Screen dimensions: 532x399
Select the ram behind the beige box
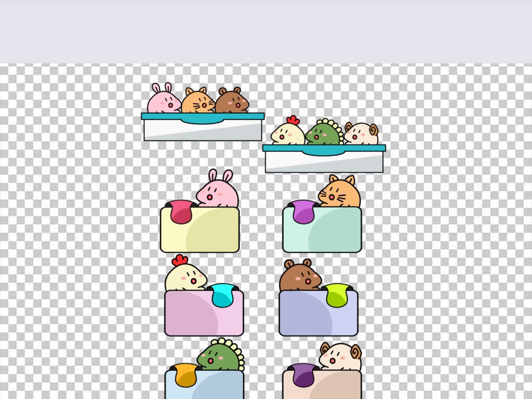coord(340,357)
